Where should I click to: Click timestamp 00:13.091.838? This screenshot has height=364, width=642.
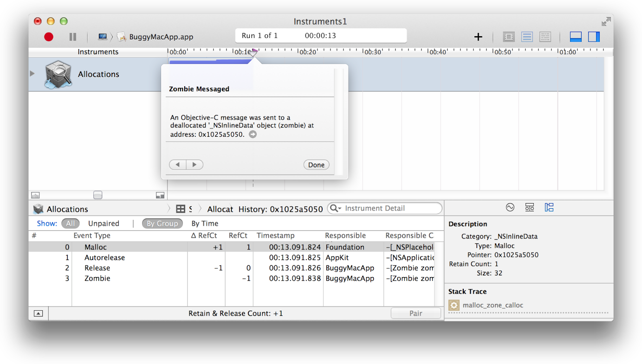(x=295, y=278)
